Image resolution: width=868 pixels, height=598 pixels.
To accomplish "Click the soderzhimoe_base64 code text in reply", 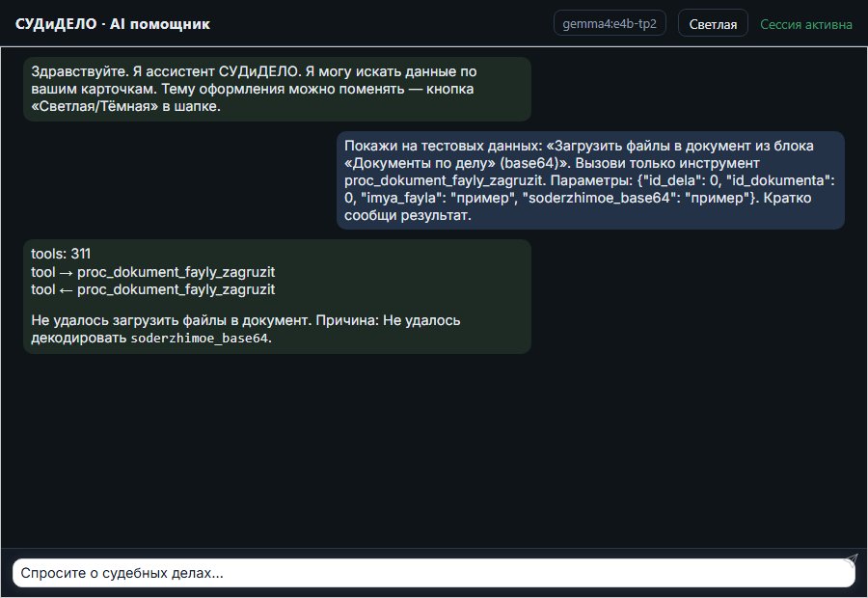I will coord(200,339).
